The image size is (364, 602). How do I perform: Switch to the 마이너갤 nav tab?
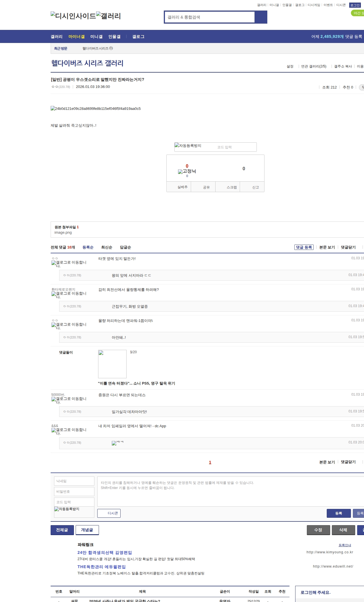76,36
